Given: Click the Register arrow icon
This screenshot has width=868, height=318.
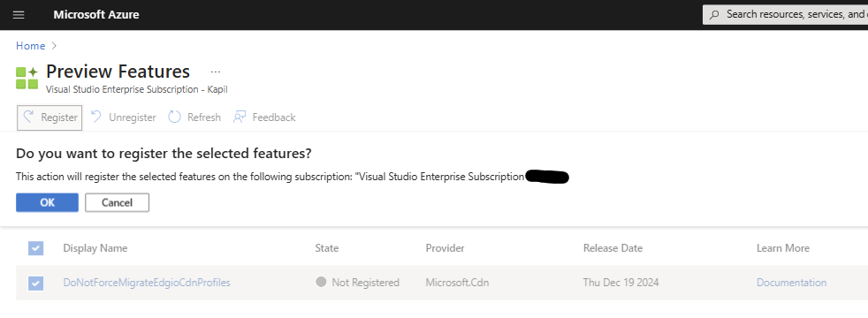Looking at the screenshot, I should (29, 117).
